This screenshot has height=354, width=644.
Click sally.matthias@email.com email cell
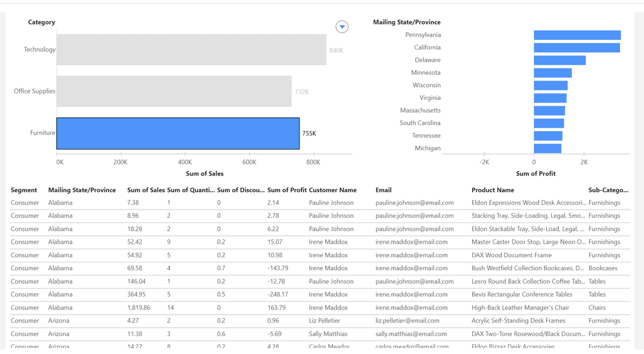[410, 334]
